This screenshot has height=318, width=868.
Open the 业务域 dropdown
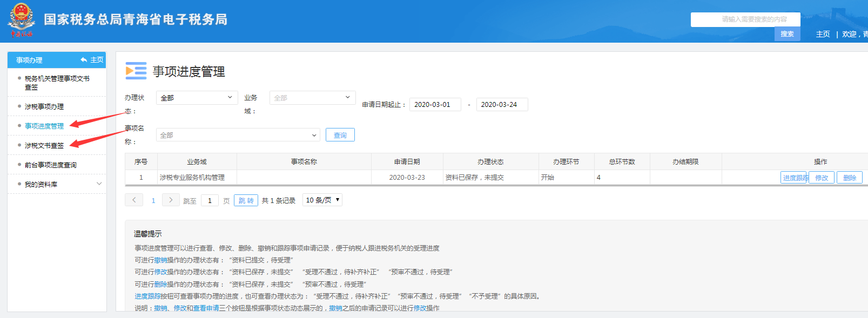coord(312,98)
